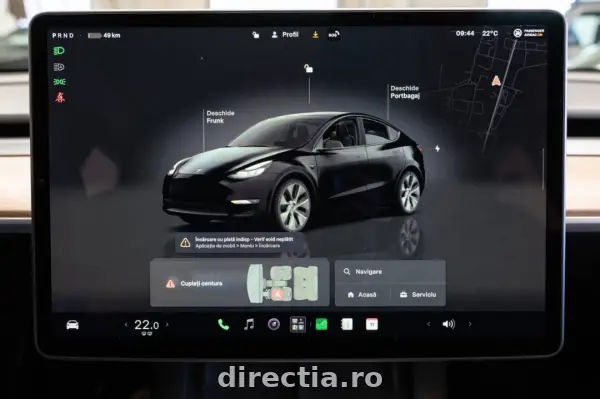
Task: Open the charging payment warning alert
Action: [239, 243]
